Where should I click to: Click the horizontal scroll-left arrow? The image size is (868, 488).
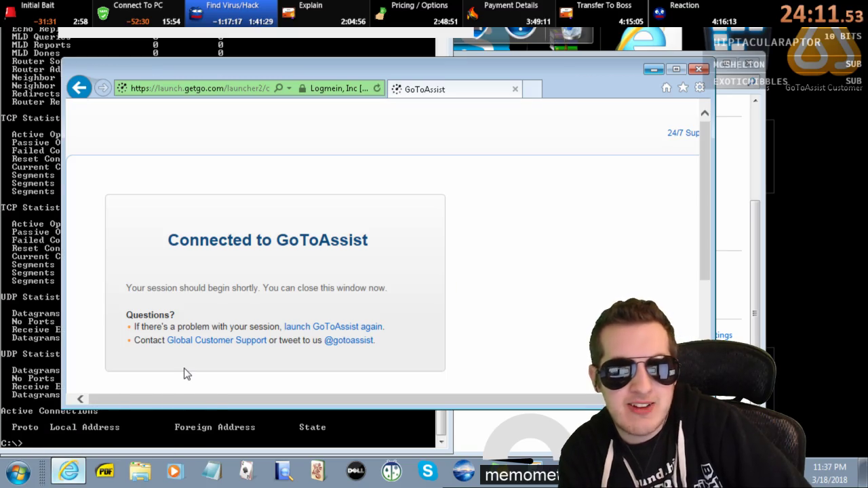(x=80, y=399)
